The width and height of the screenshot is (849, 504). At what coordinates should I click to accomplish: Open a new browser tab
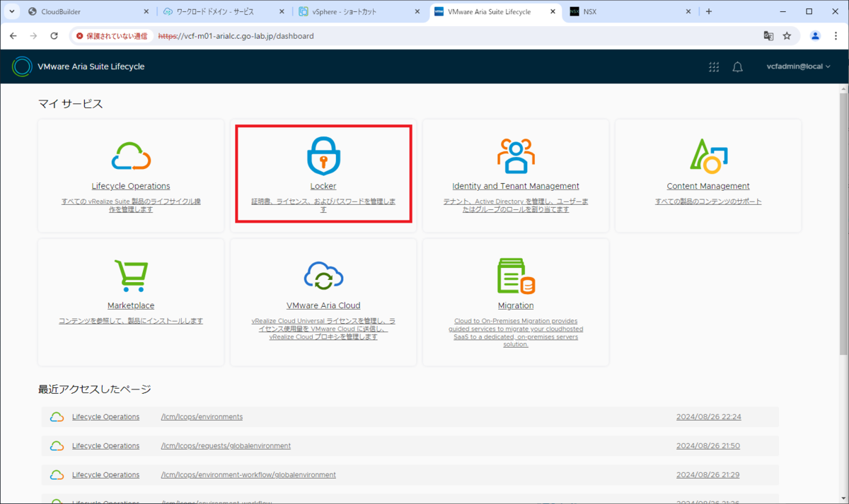(x=709, y=11)
